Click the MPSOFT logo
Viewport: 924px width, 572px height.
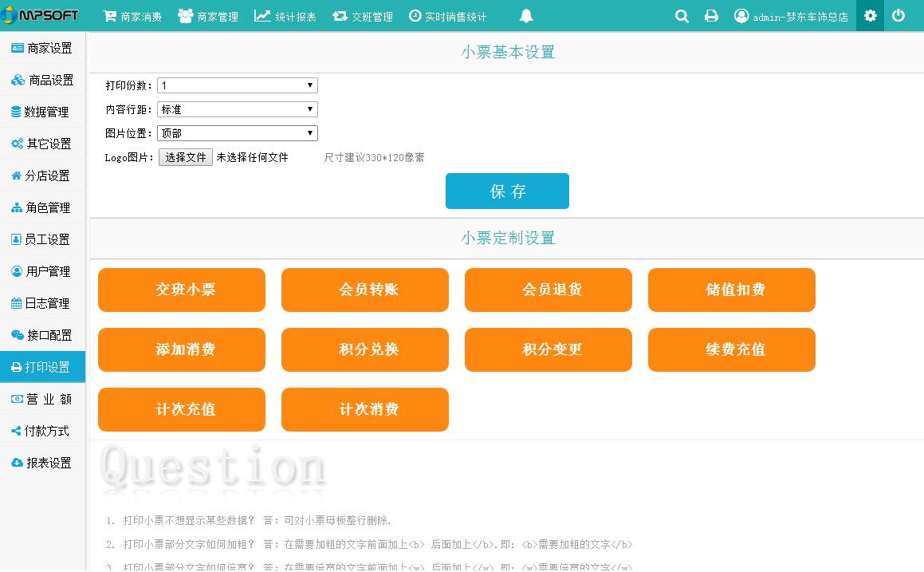pyautogui.click(x=41, y=16)
